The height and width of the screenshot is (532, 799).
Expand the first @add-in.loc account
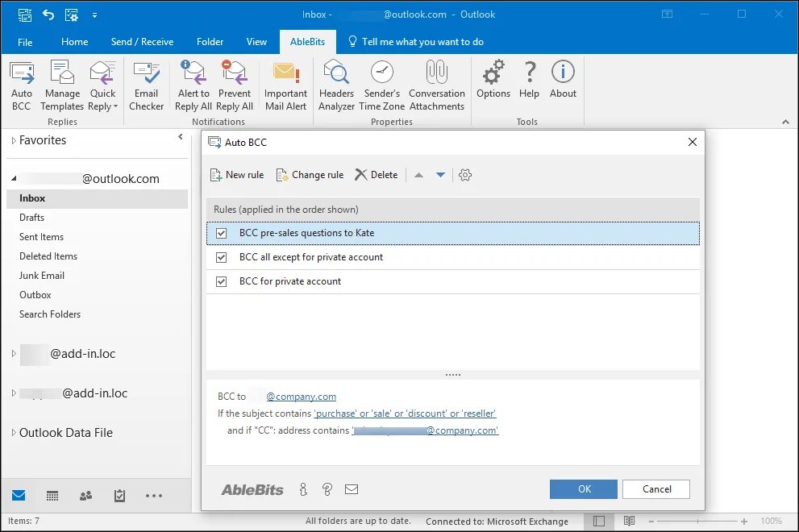(14, 353)
